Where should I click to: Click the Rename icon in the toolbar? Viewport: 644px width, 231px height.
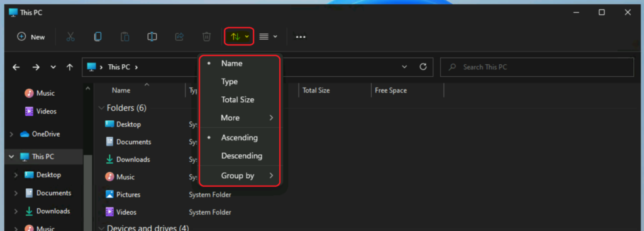coord(152,37)
